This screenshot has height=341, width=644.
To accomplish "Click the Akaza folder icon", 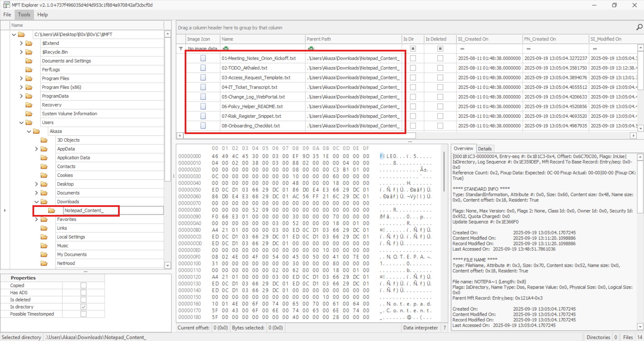I will point(37,131).
